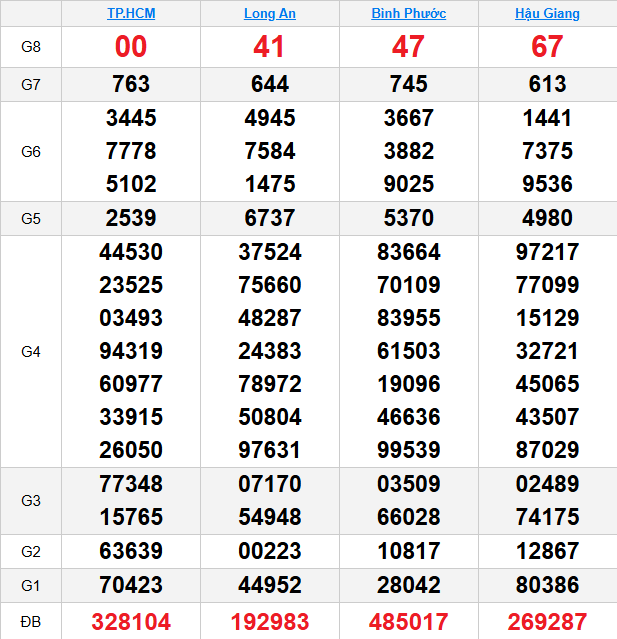The height and width of the screenshot is (639, 617).
Task: Select the G5 row label
Action: pos(31,218)
